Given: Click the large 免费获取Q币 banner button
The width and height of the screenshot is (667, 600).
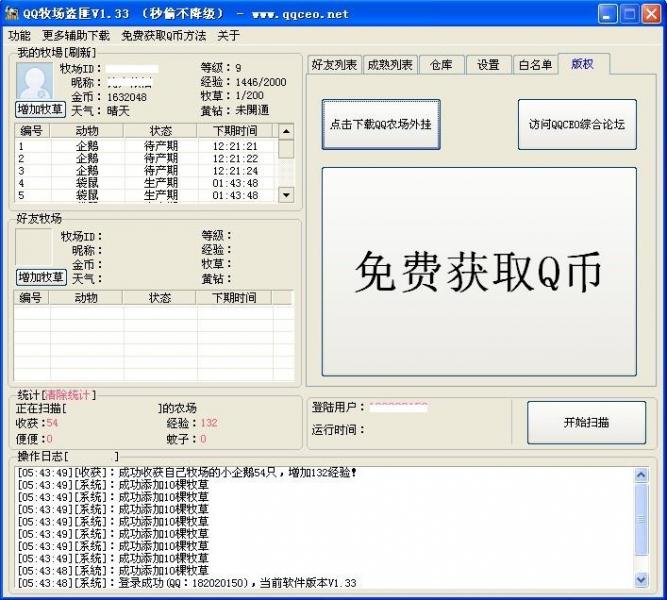Looking at the screenshot, I should pyautogui.click(x=479, y=271).
